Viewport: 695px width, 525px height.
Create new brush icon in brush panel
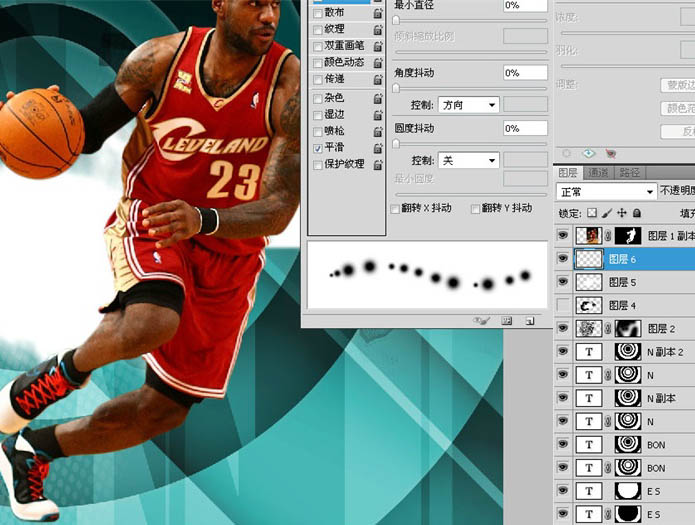[x=530, y=321]
